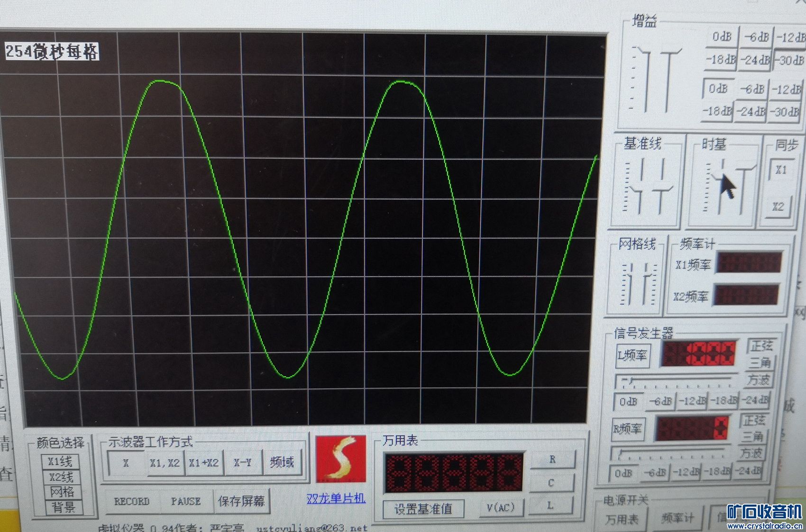Click the 保存屏幕 save screen button
This screenshot has height=532, width=806.
242,501
